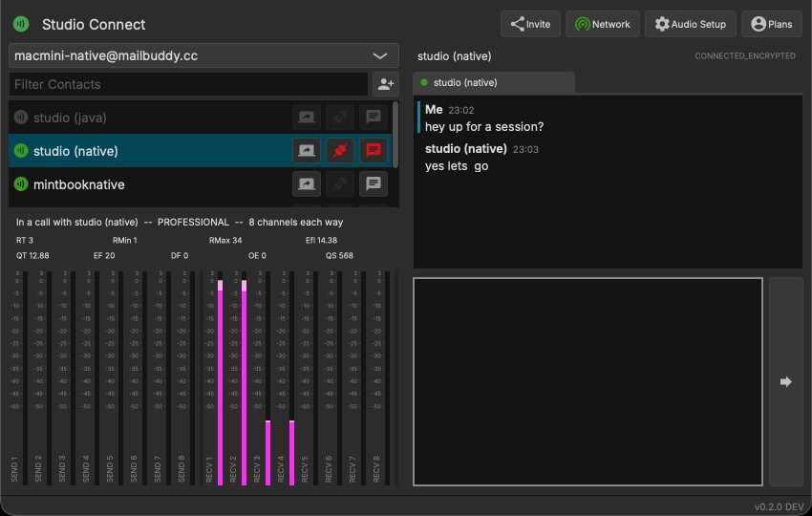This screenshot has width=812, height=516.
Task: Click the chat message input box
Action: pyautogui.click(x=588, y=382)
